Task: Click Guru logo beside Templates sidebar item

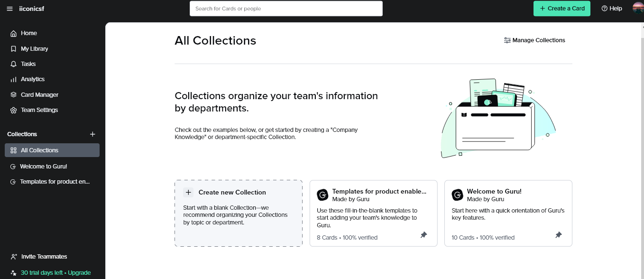Action: pyautogui.click(x=13, y=182)
